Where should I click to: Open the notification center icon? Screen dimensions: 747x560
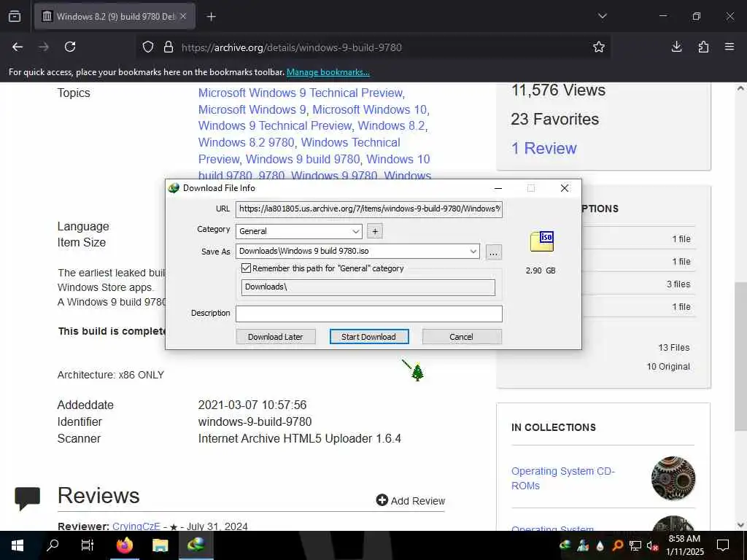click(723, 545)
